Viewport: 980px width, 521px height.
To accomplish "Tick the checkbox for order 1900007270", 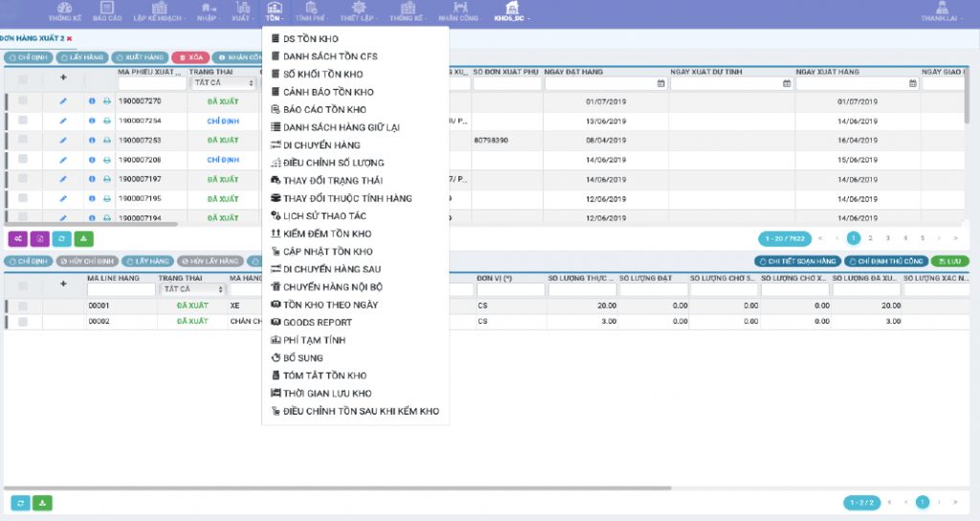I will click(23, 101).
